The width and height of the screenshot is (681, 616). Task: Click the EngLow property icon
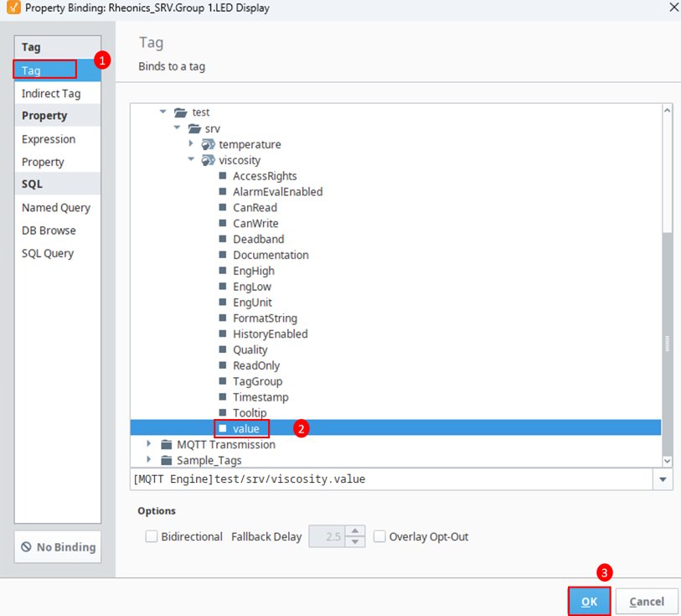click(x=223, y=286)
